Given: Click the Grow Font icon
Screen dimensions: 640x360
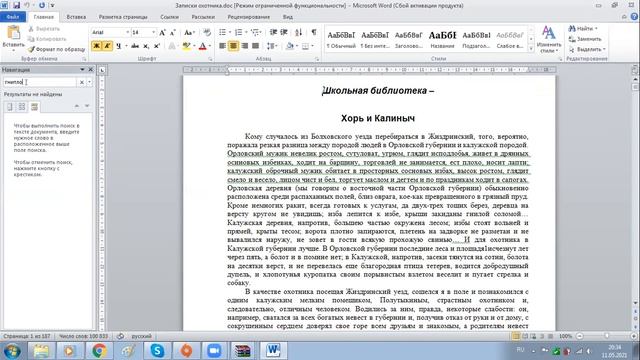Looking at the screenshot, I should (x=162, y=32).
